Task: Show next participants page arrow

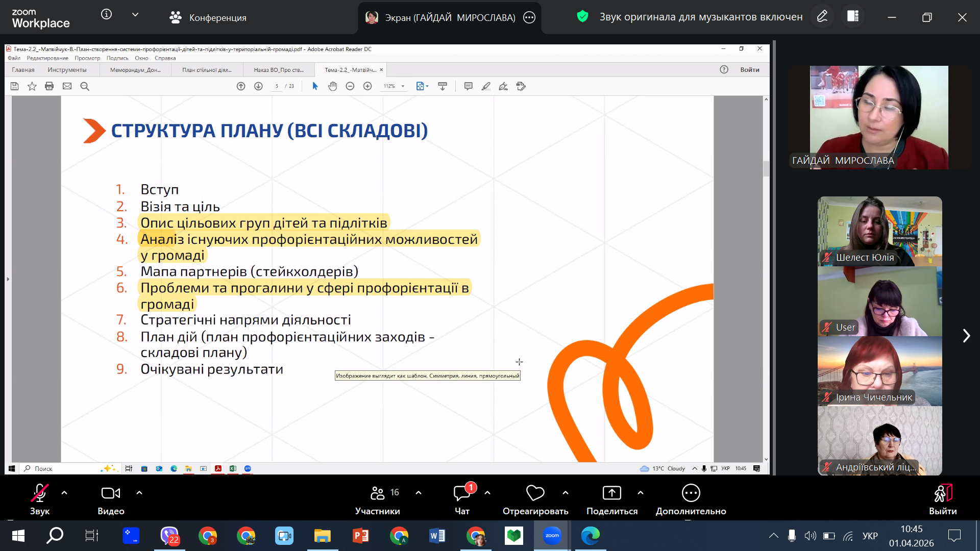Action: point(966,336)
